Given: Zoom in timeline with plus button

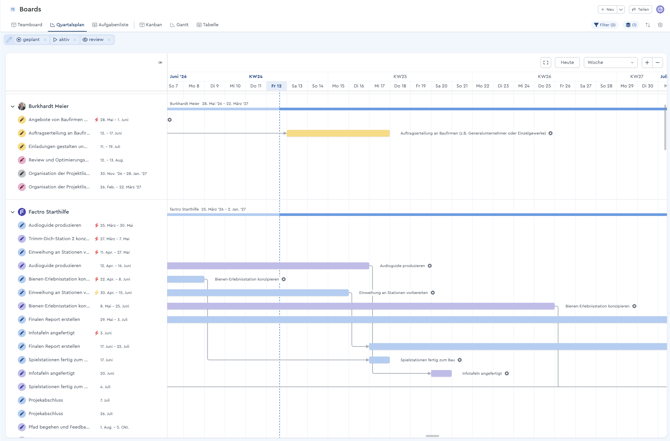Looking at the screenshot, I should coord(647,62).
